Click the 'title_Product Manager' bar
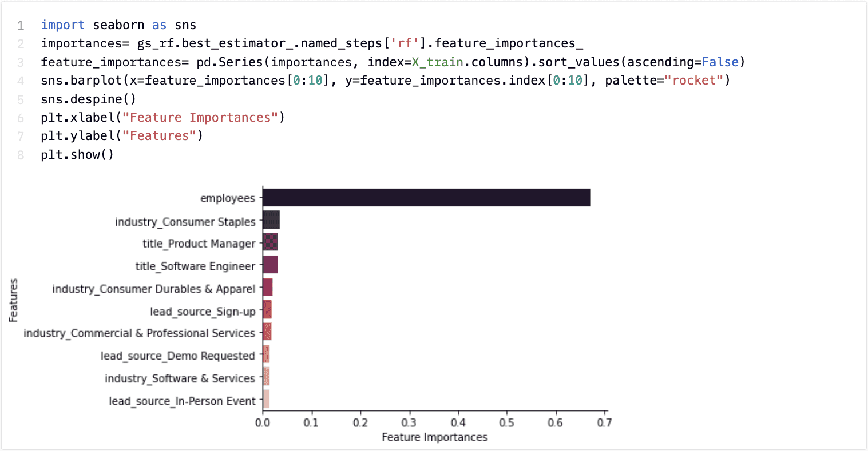Viewport: 868px width, 451px height. tap(271, 242)
